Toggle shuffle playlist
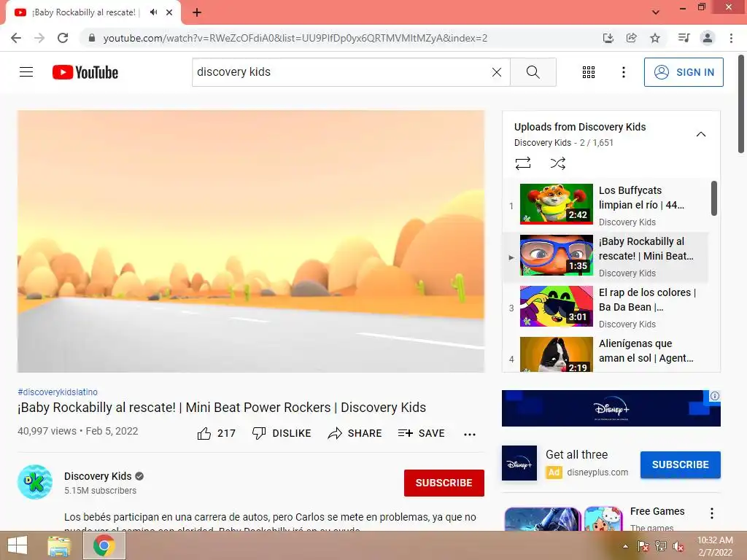 pos(558,163)
